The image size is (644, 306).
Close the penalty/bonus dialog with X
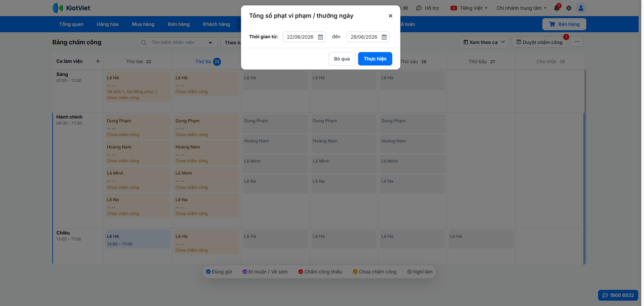coord(390,16)
